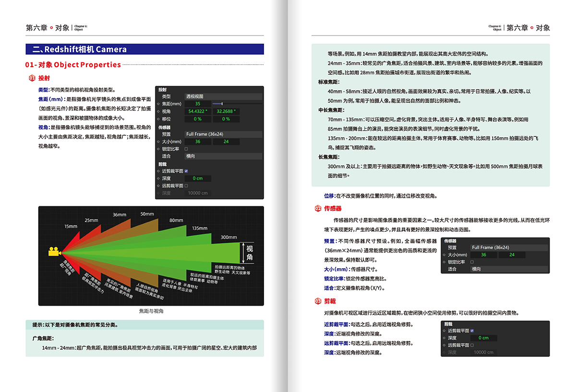
Task: Open the 类型 dropdown showing 透视视图
Action: pyautogui.click(x=223, y=96)
